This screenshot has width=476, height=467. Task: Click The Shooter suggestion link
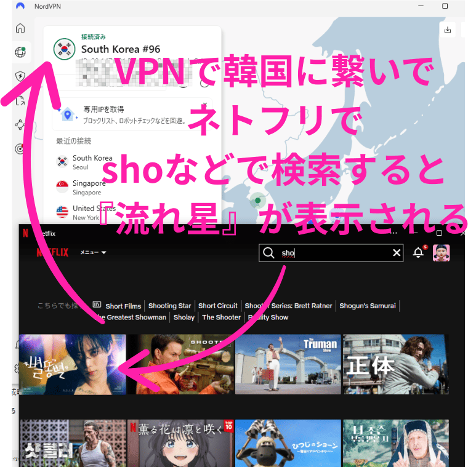(x=221, y=317)
